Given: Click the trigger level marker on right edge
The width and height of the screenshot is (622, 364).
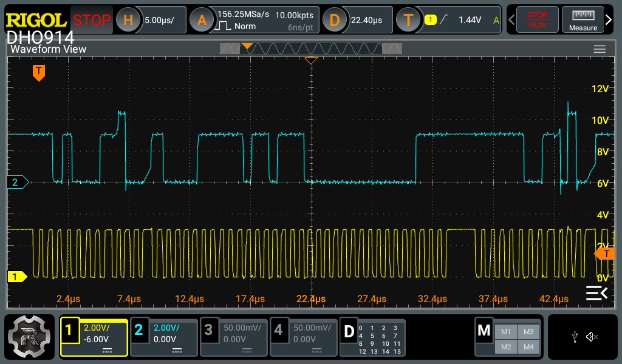Looking at the screenshot, I should [x=604, y=254].
